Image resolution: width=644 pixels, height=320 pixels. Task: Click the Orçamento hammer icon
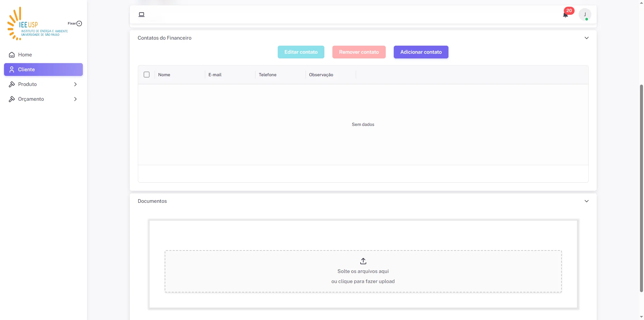12,99
